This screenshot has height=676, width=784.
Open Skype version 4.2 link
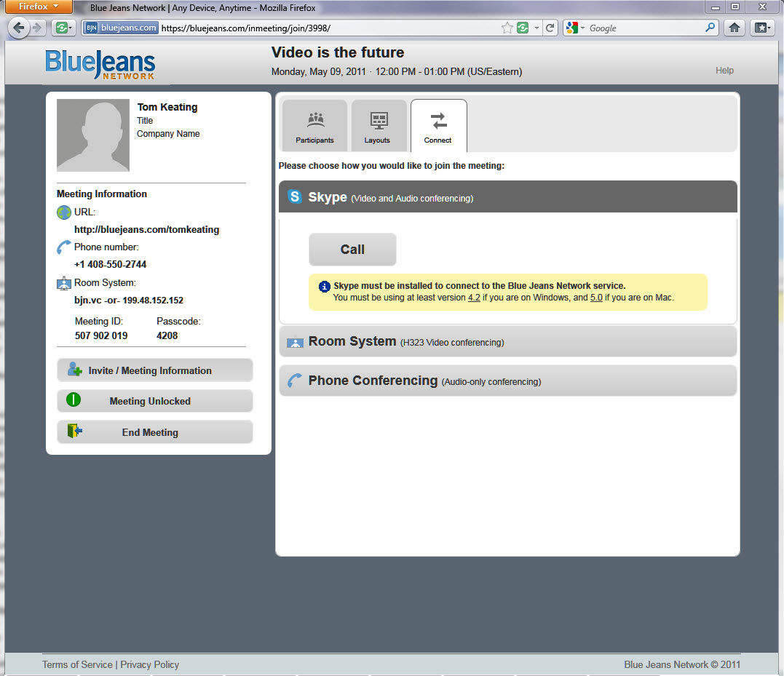coord(474,298)
